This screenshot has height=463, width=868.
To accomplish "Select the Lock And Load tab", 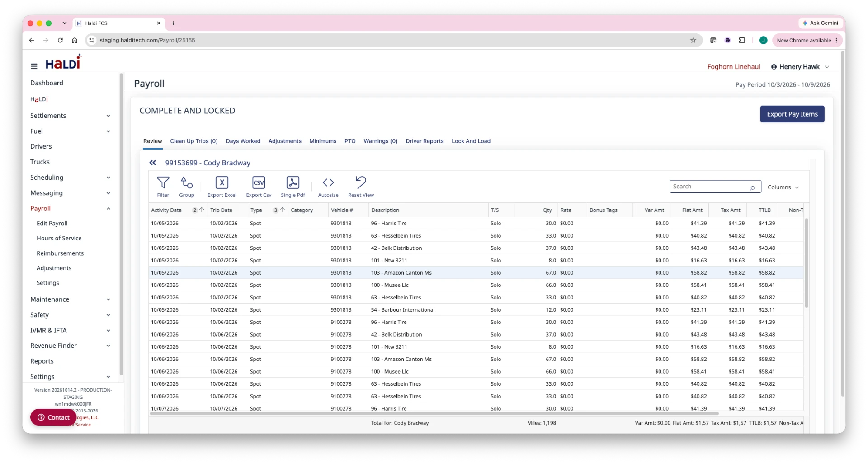I will (x=471, y=141).
